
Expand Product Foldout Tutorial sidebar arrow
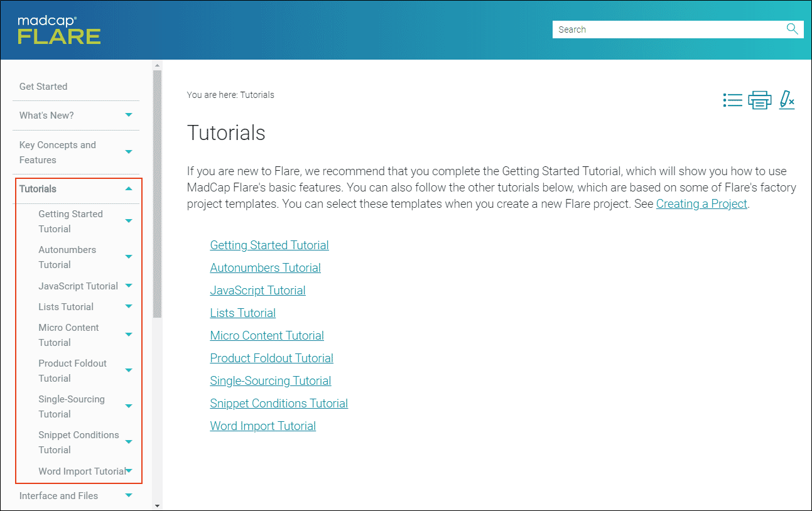pyautogui.click(x=129, y=370)
